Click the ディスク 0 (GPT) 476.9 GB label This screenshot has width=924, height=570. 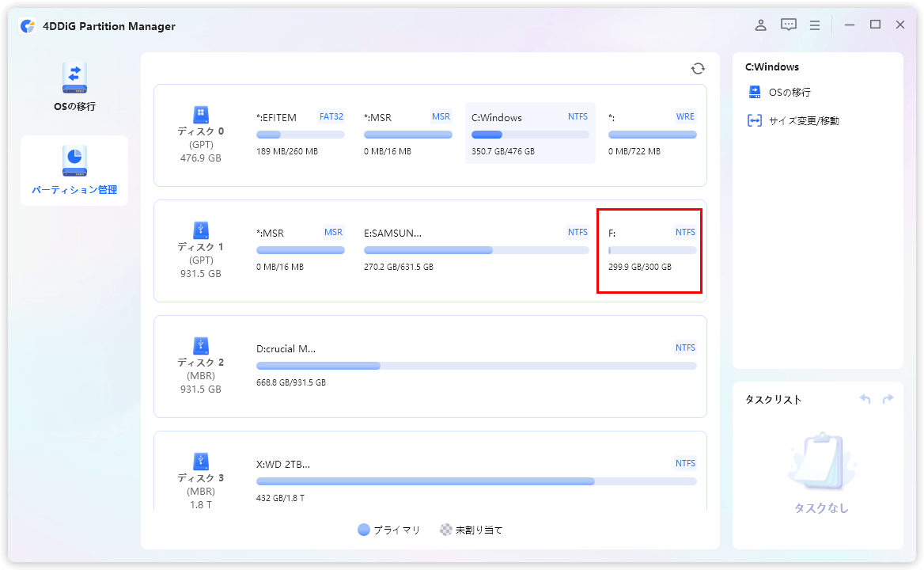201,144
